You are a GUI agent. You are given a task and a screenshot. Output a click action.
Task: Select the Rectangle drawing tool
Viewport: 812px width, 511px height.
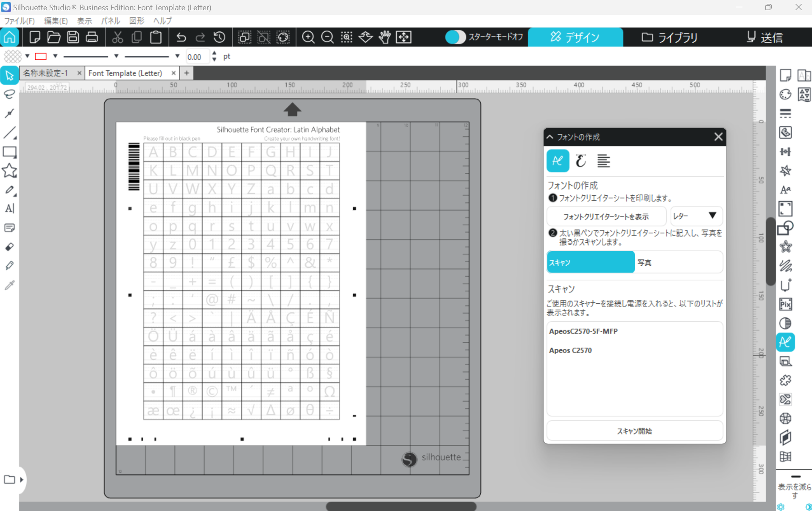9,152
